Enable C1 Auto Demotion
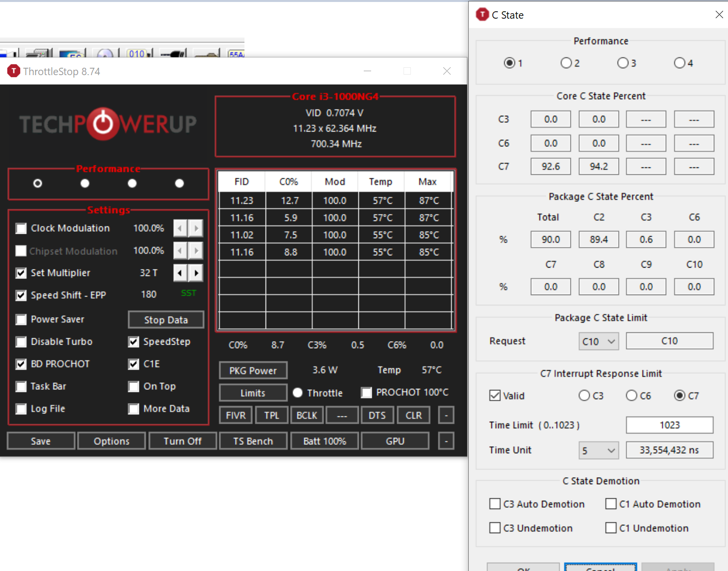Screen dimensions: 728x571 point(611,504)
